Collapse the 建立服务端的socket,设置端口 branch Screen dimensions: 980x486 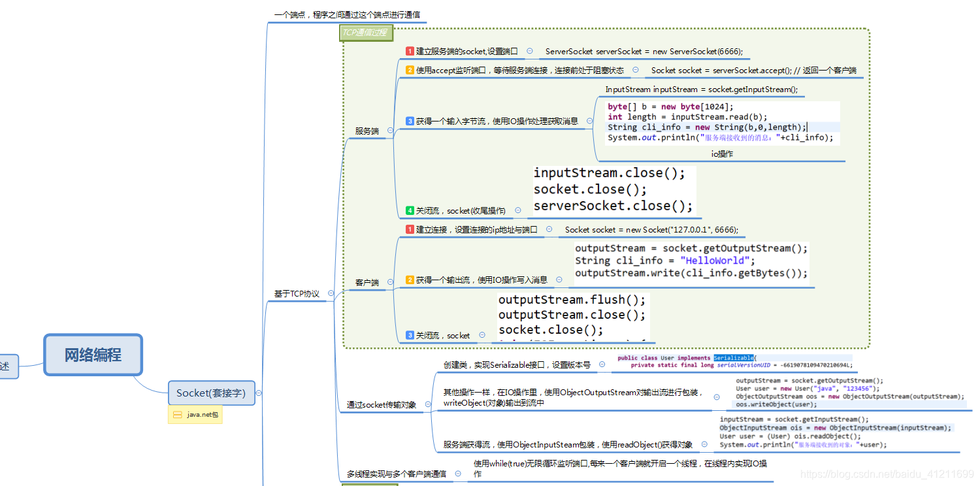(529, 51)
